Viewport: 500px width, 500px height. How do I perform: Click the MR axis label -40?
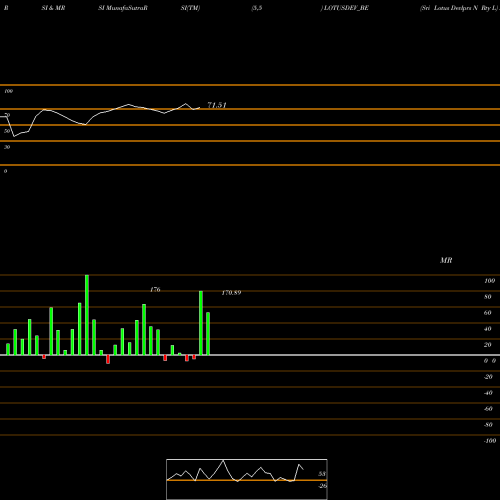coord(488,393)
